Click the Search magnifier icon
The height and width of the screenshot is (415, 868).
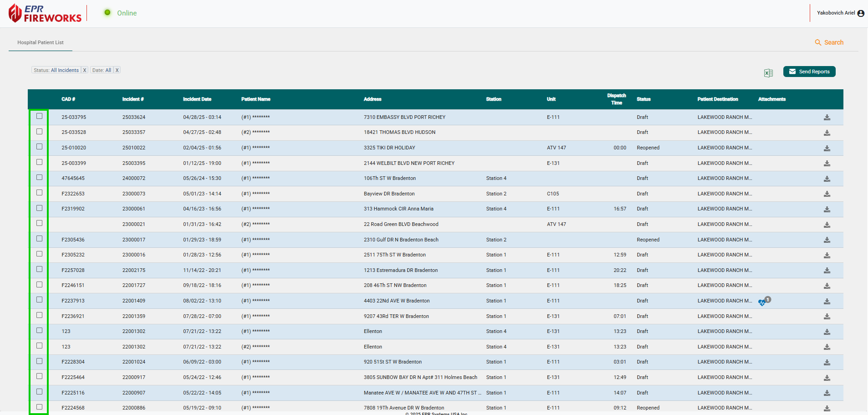pos(818,42)
